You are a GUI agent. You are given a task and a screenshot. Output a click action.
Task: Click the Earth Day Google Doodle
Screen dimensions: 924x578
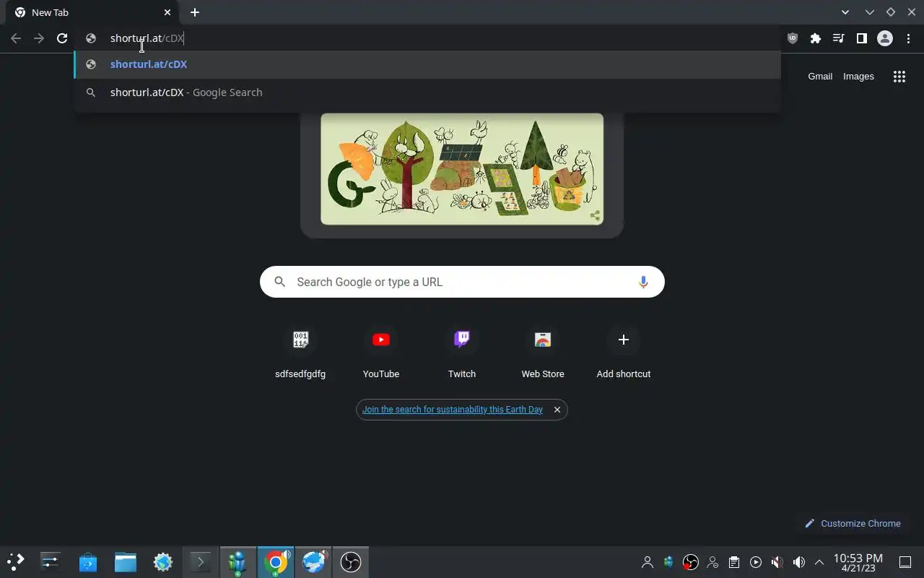coord(462,168)
